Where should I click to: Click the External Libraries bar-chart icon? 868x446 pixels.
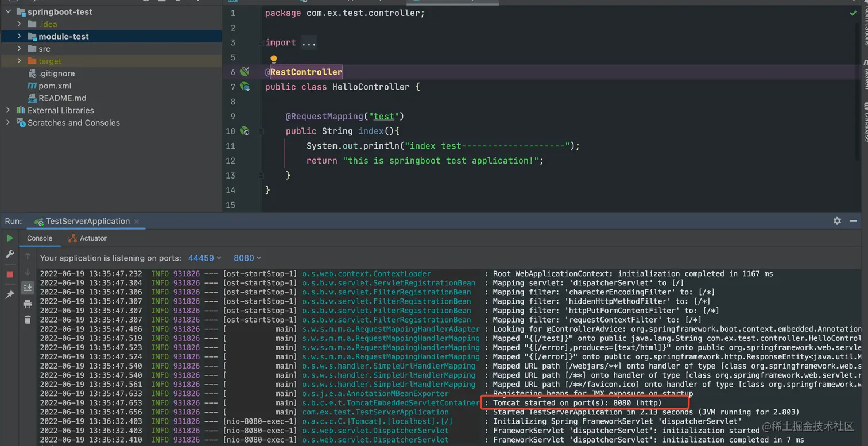pyautogui.click(x=21, y=110)
